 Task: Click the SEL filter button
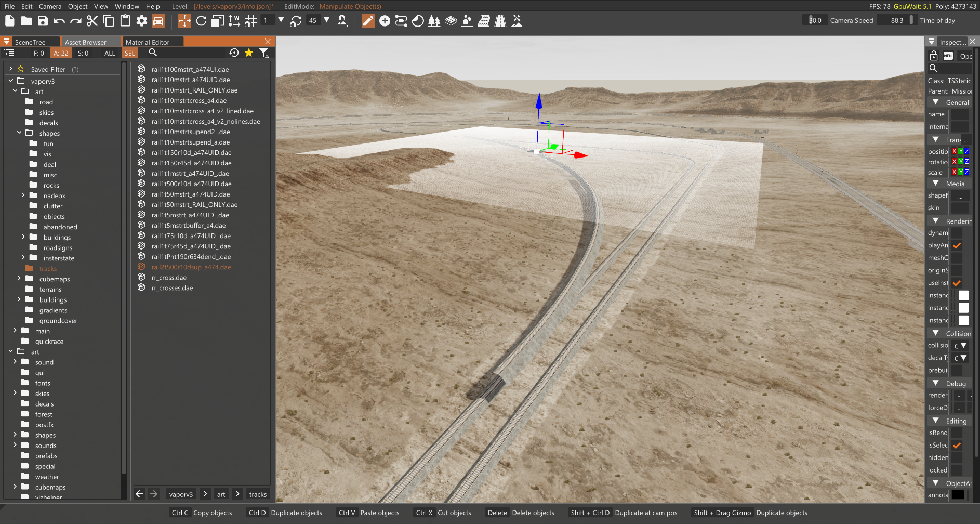(x=130, y=53)
